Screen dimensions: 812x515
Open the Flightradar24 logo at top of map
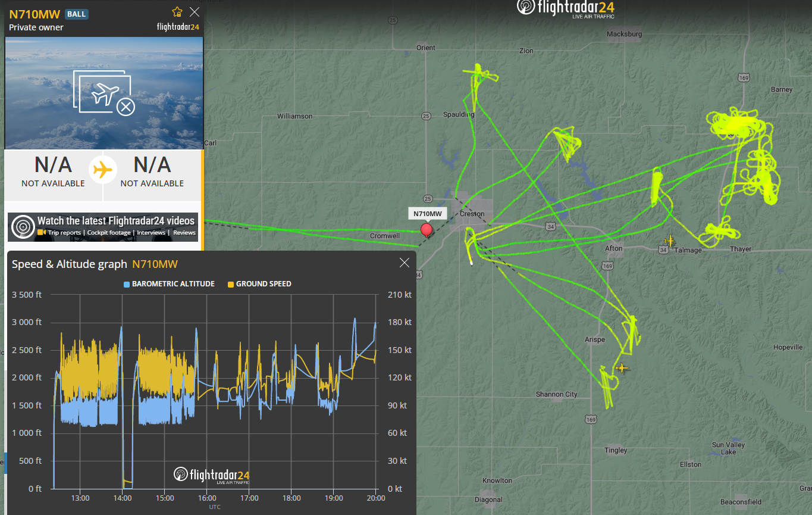pos(565,8)
